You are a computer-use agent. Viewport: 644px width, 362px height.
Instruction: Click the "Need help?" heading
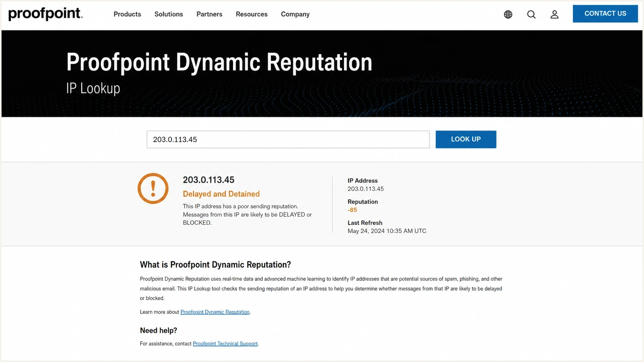pyautogui.click(x=158, y=330)
